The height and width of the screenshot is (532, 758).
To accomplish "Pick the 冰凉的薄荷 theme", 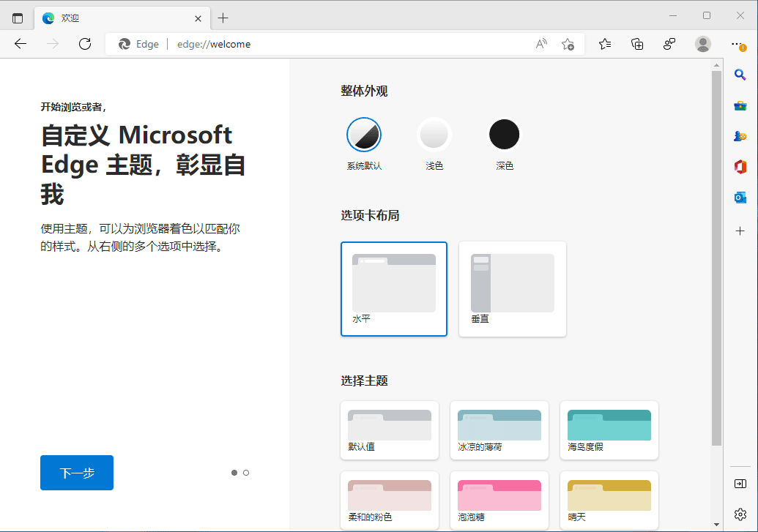I will [x=499, y=430].
